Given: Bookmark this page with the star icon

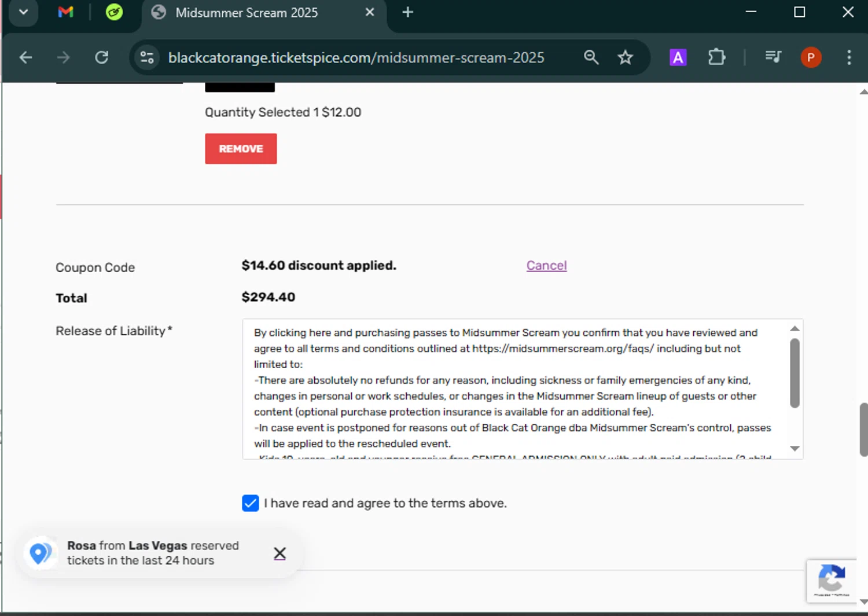Looking at the screenshot, I should [x=625, y=57].
